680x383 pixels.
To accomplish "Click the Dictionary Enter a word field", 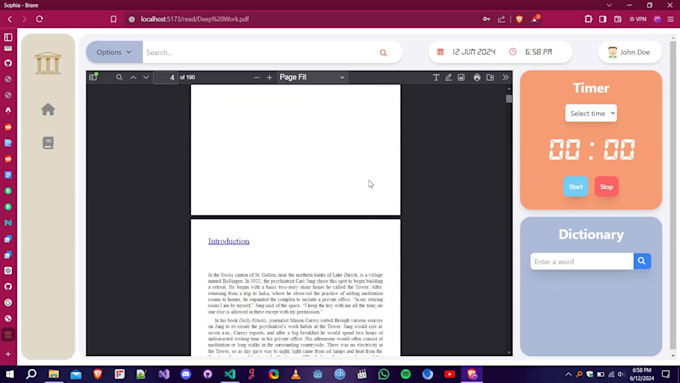I will pyautogui.click(x=582, y=262).
